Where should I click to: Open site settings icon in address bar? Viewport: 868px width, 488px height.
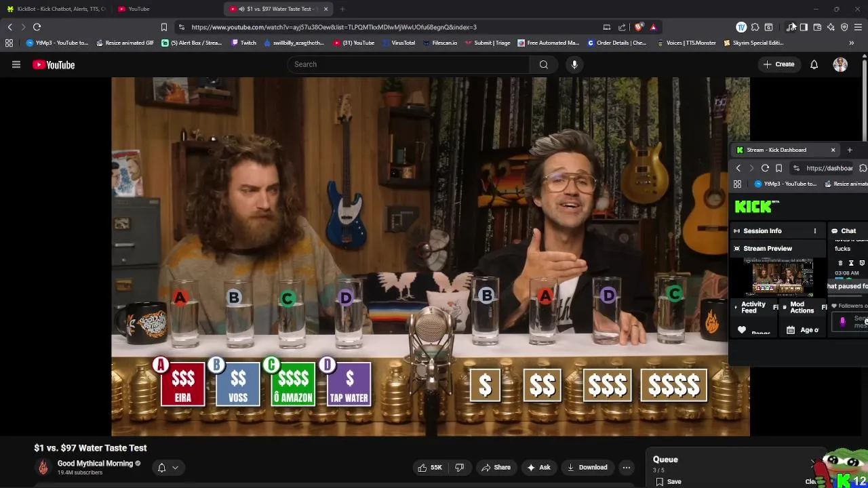(181, 27)
